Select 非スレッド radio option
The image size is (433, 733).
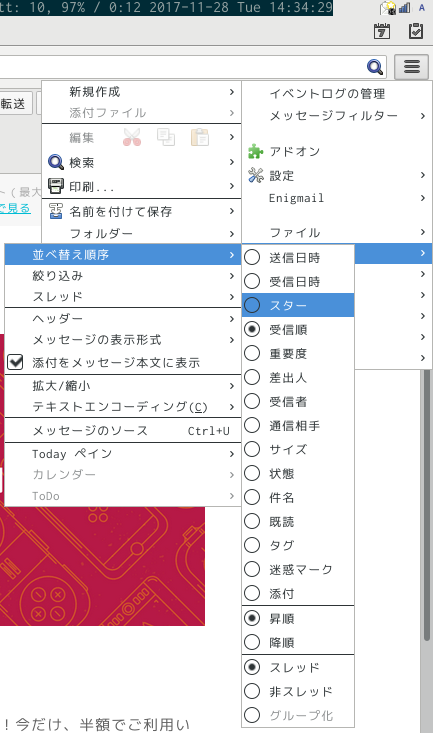click(252, 690)
